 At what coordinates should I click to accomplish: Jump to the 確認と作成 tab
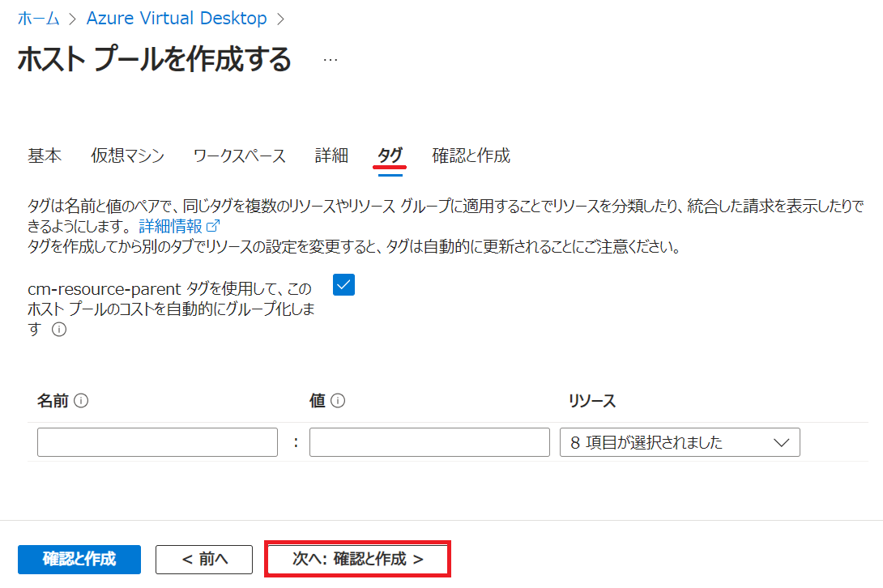(471, 156)
